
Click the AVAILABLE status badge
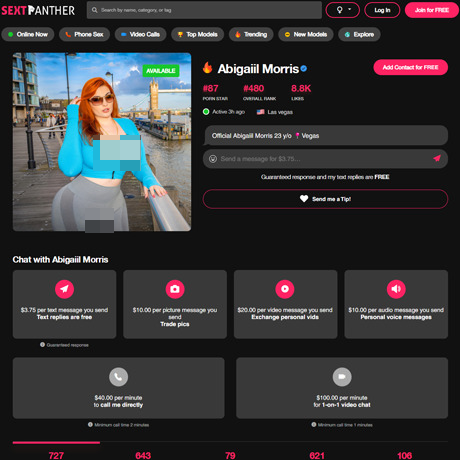pos(161,71)
